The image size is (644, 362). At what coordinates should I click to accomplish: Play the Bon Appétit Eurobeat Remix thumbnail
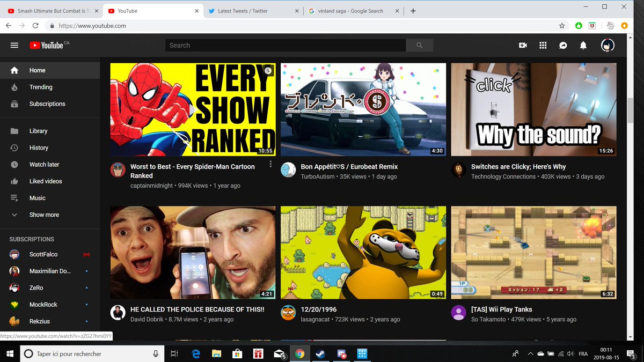click(x=363, y=109)
